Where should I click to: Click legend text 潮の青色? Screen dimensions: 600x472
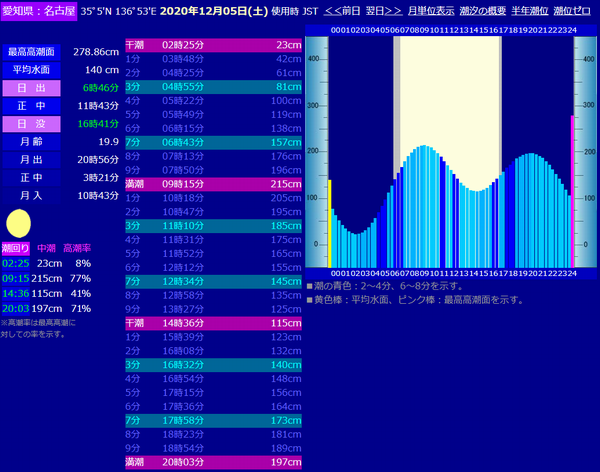pyautogui.click(x=333, y=286)
